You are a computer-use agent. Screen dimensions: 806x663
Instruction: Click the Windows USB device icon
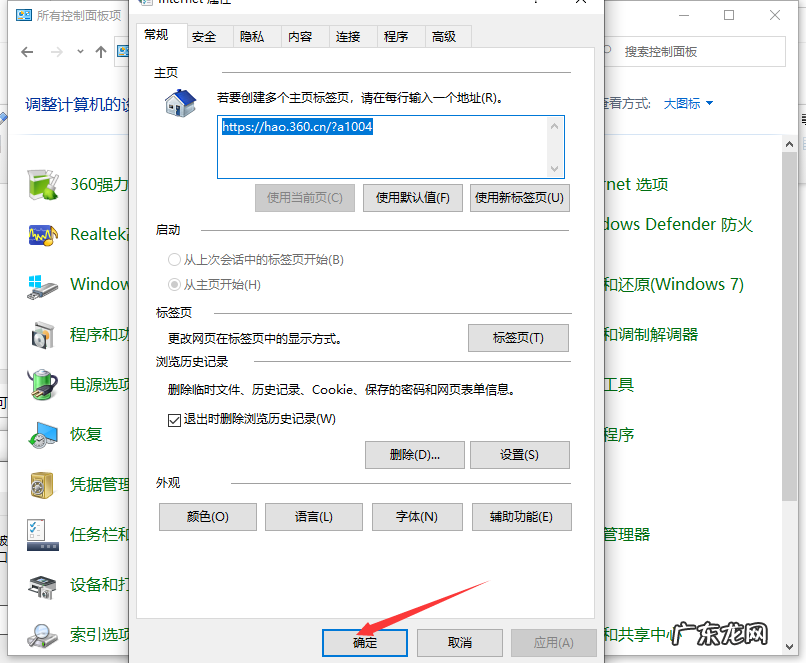(42, 284)
